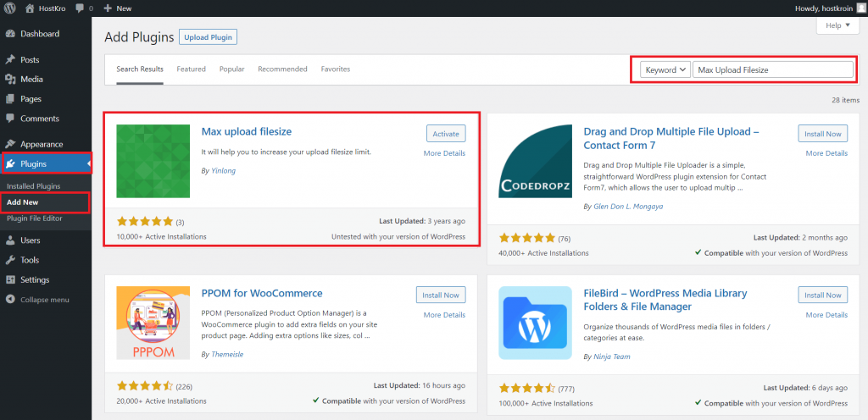
Task: Install Drag and Drop Multiple File Upload
Action: coord(822,134)
